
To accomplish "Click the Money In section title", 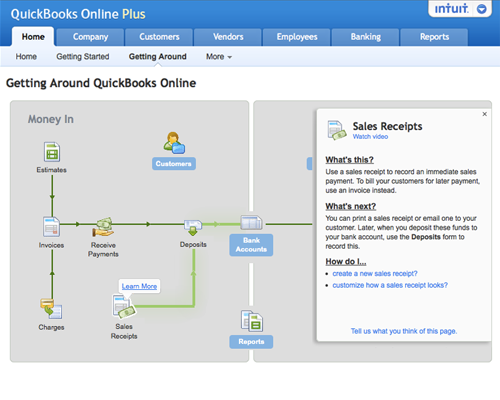I will pyautogui.click(x=51, y=119).
